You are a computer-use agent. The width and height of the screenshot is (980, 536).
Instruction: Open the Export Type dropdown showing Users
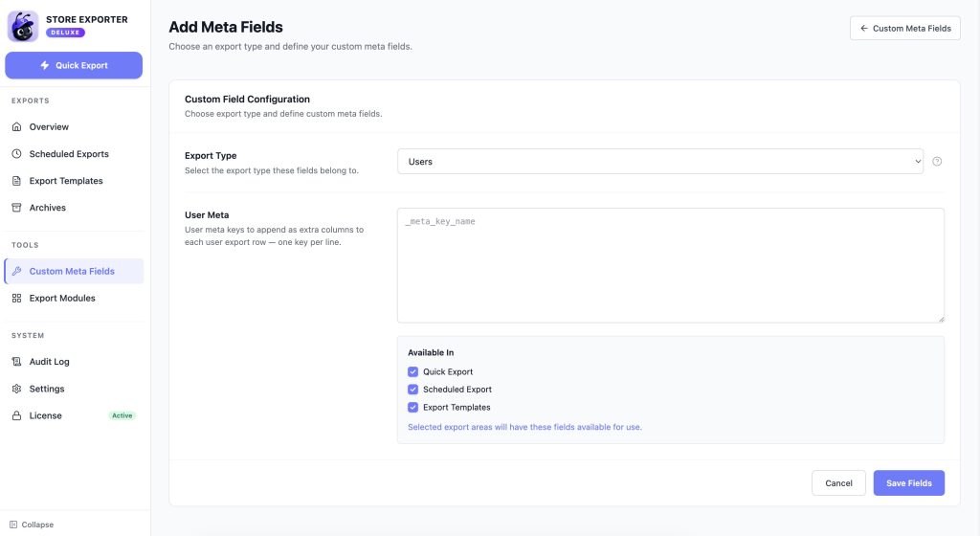tap(660, 161)
